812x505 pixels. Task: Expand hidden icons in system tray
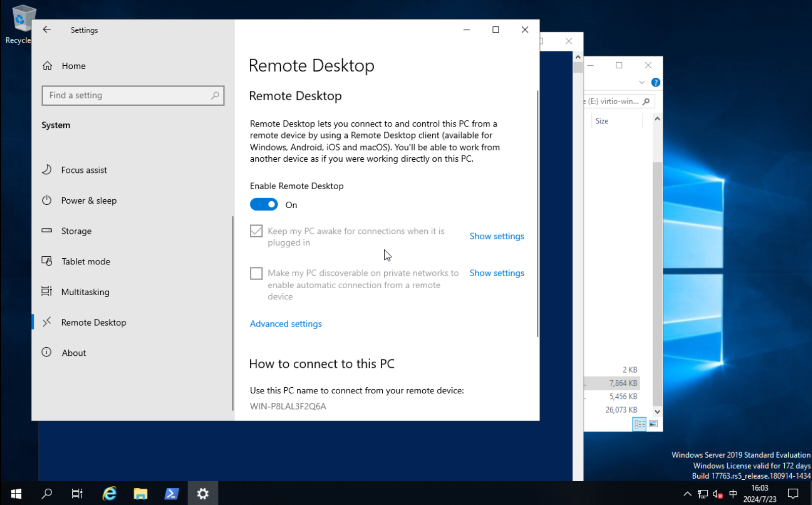pyautogui.click(x=687, y=494)
